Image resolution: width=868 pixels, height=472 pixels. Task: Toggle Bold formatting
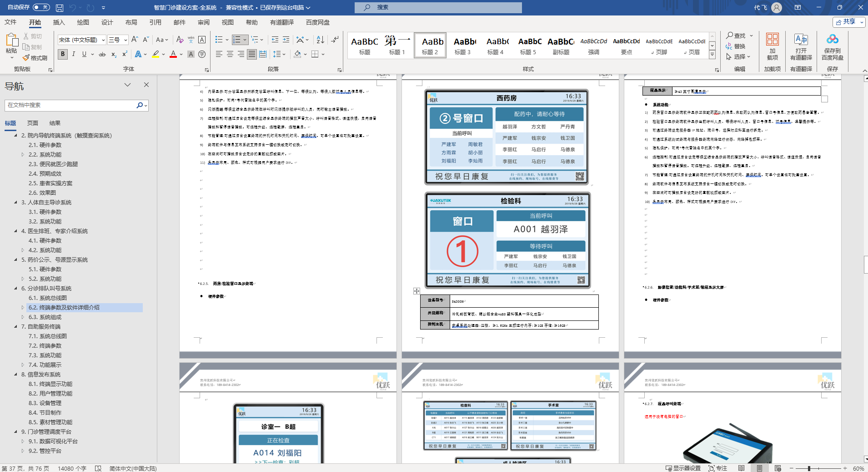coord(63,54)
